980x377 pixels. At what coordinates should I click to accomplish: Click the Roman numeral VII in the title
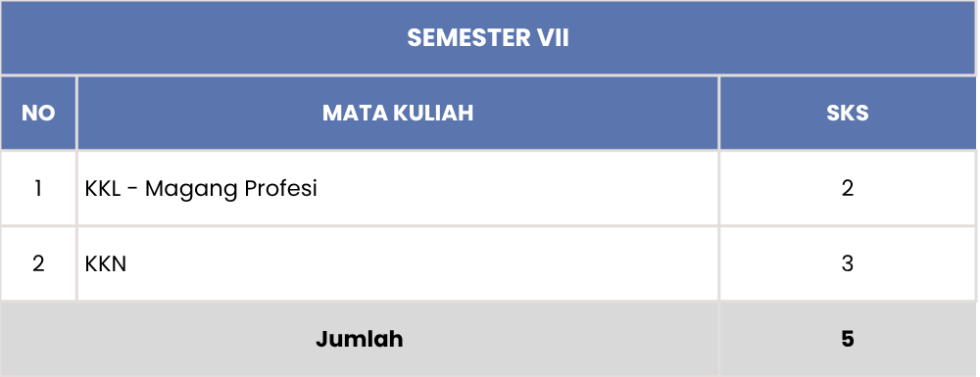(553, 38)
